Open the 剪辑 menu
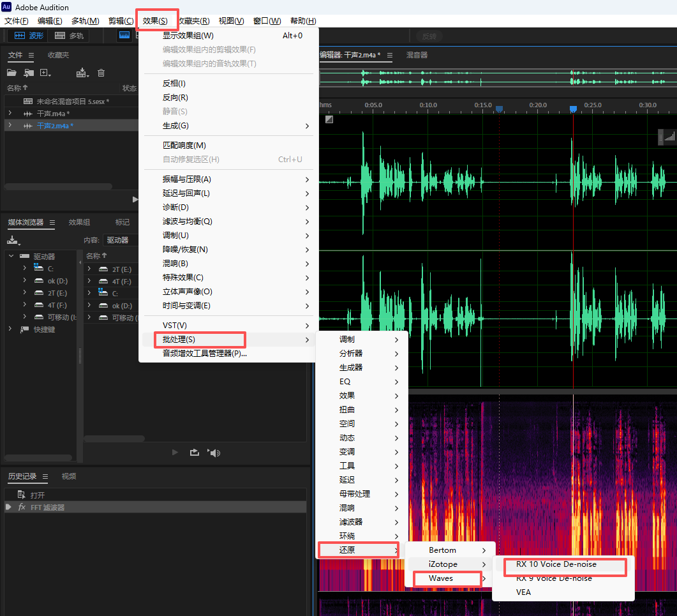The width and height of the screenshot is (677, 616). coord(121,20)
